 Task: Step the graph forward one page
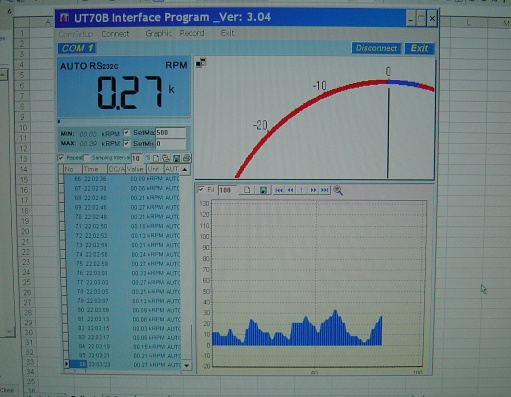coord(313,190)
